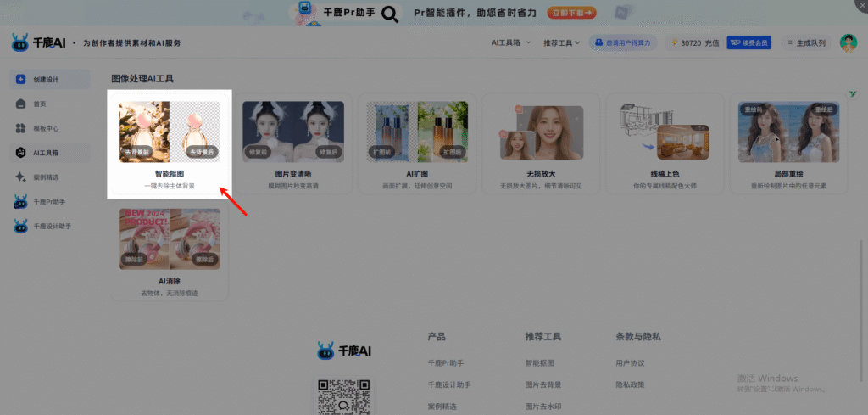Open footer link 隐私政策
The width and height of the screenshot is (868, 415).
[x=630, y=384]
